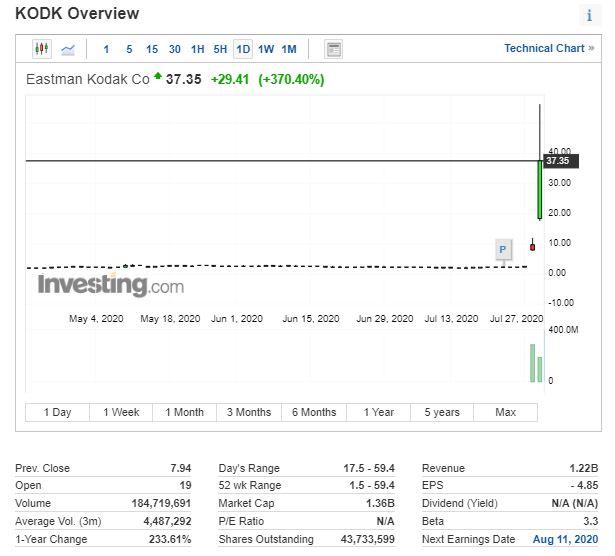Click the May 4, 2020 date axis label
Screen dimensions: 615x556
coord(96,319)
